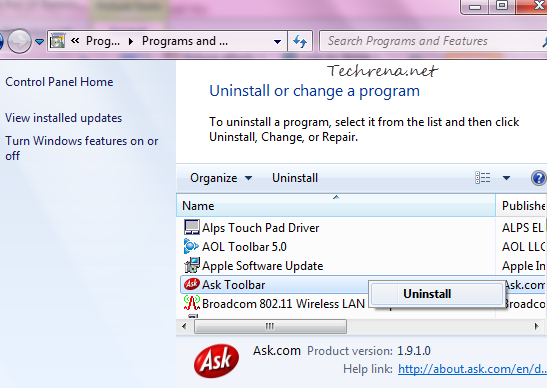Viewport: 547px width, 388px height.
Task: Sort by the Name column header
Action: pos(336,206)
